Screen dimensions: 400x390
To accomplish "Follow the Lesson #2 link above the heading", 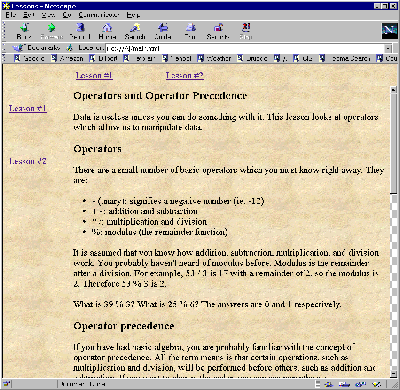I will [185, 75].
